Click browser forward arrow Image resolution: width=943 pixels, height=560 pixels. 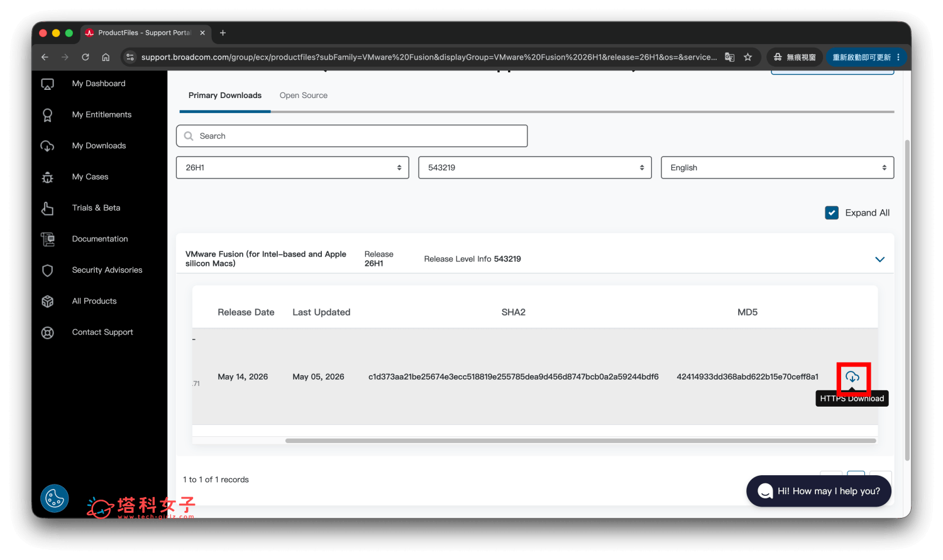point(65,57)
